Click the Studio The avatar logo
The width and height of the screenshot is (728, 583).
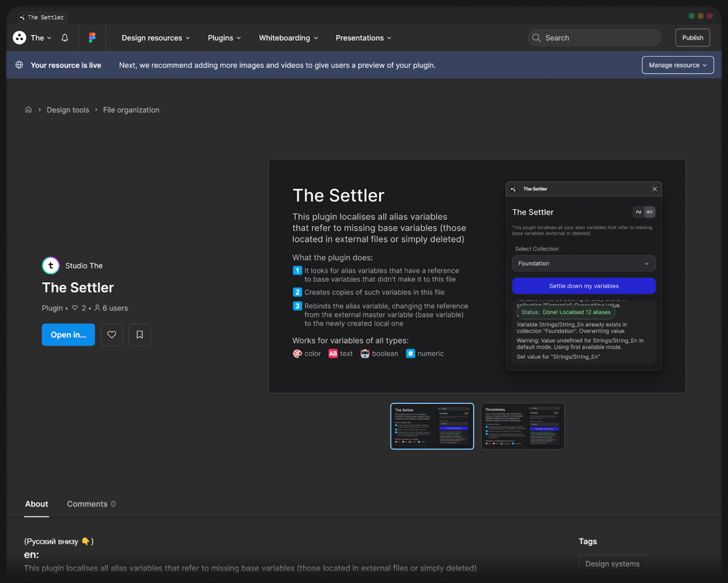[x=51, y=265]
